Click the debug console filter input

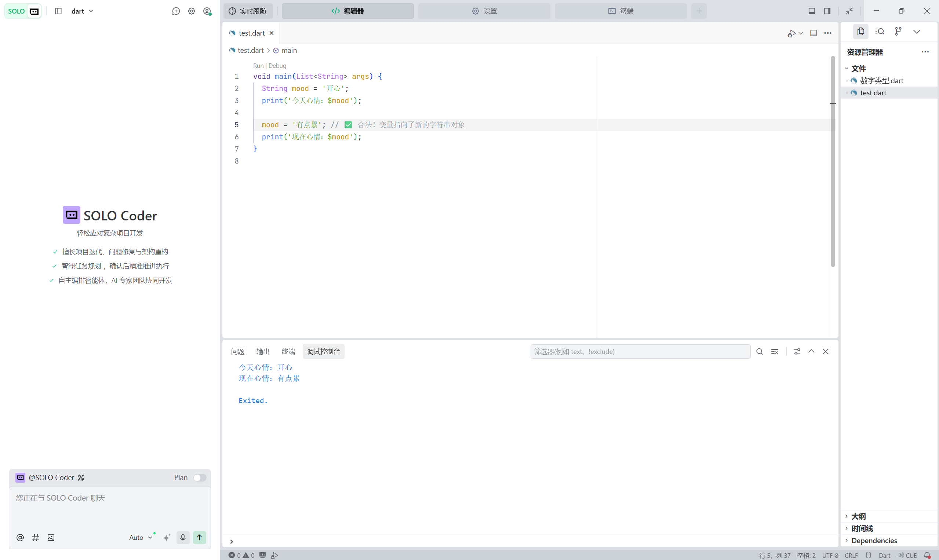(640, 351)
